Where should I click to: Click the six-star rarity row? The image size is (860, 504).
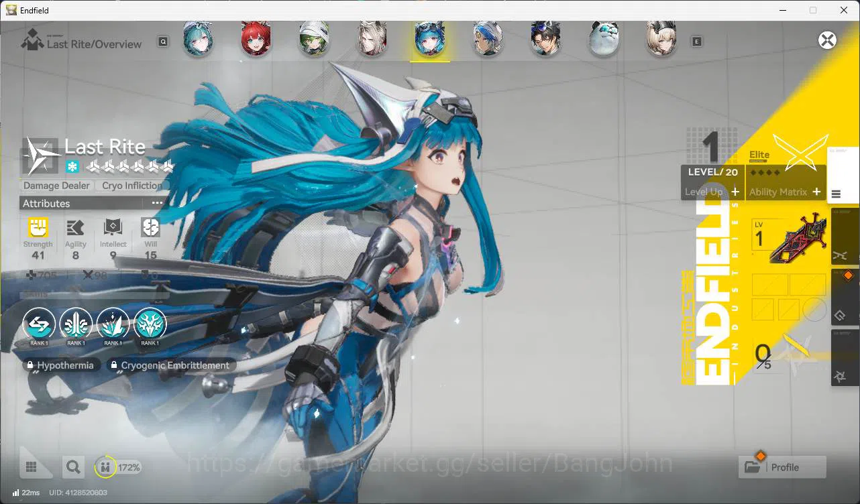(x=131, y=166)
